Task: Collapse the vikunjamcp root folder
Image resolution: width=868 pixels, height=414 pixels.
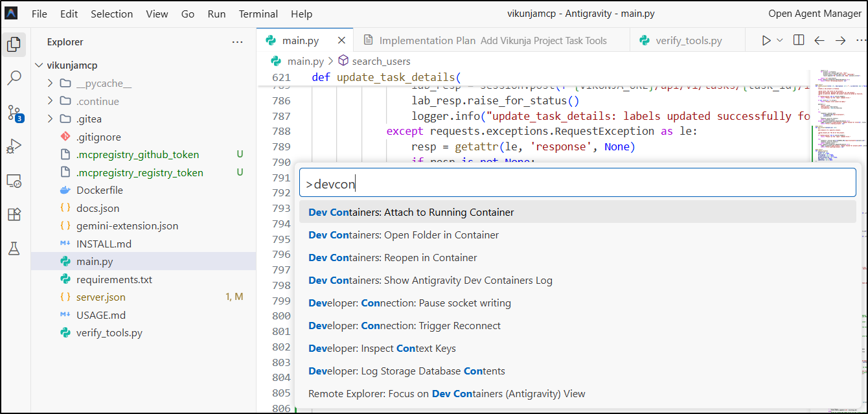Action: pyautogui.click(x=39, y=65)
